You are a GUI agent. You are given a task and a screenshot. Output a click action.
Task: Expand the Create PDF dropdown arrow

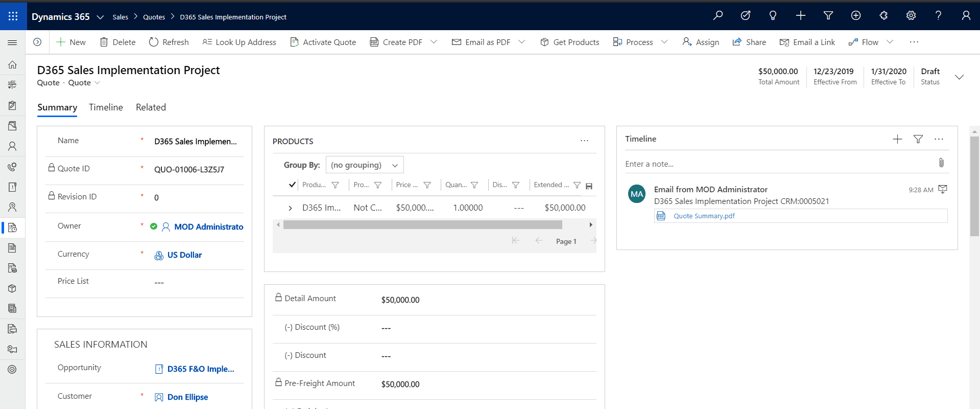pyautogui.click(x=434, y=42)
